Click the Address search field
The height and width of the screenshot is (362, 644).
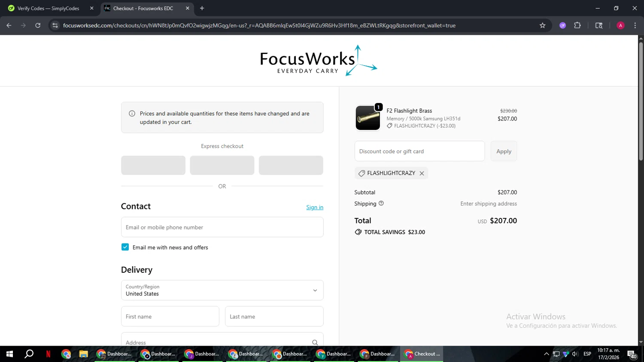click(x=222, y=342)
